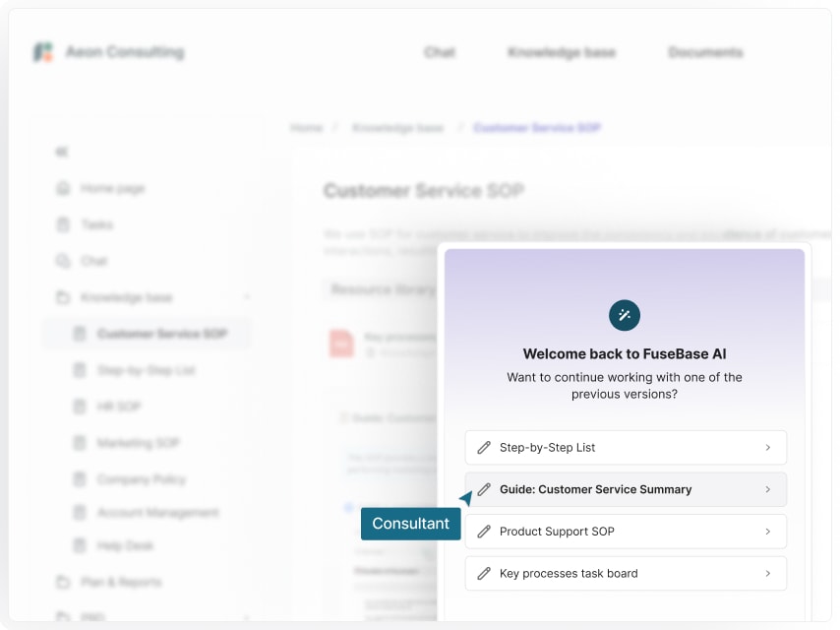Open Product Support SOP via its chevron arrow
The width and height of the screenshot is (840, 630).
(767, 532)
